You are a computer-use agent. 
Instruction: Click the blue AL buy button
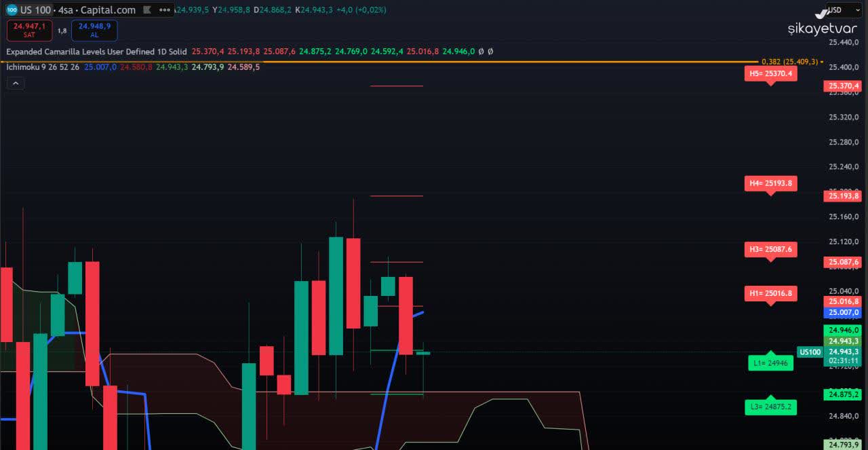point(94,30)
